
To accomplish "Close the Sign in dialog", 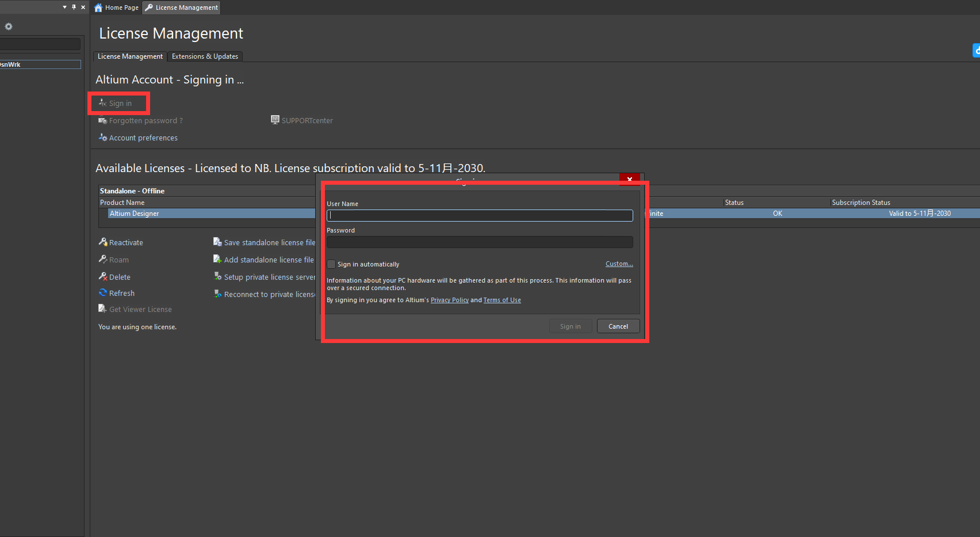I will coord(630,179).
